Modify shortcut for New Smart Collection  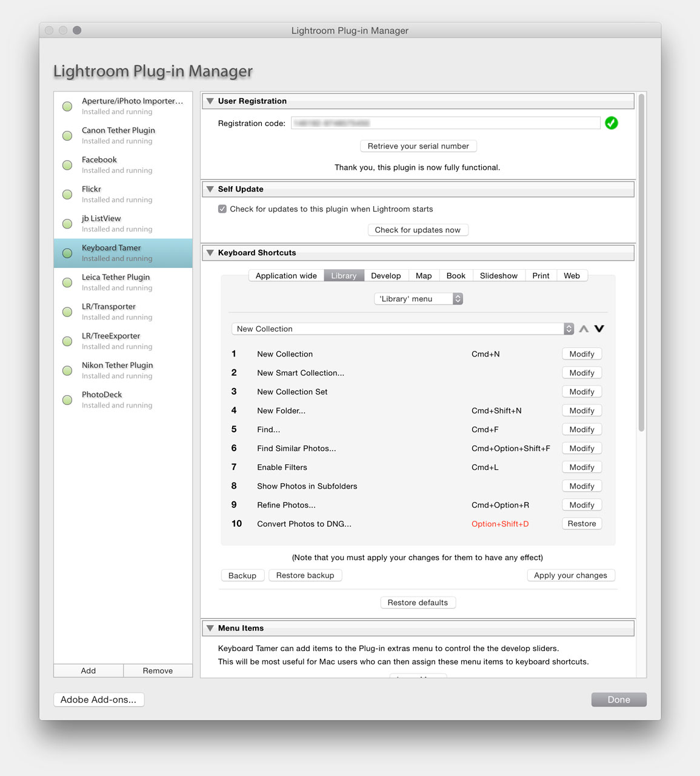(x=582, y=373)
